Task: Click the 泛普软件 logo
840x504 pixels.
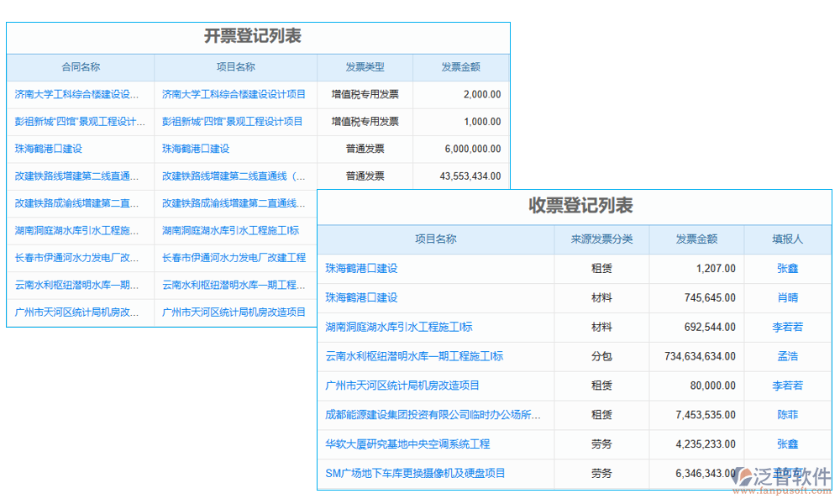Action: (787, 474)
